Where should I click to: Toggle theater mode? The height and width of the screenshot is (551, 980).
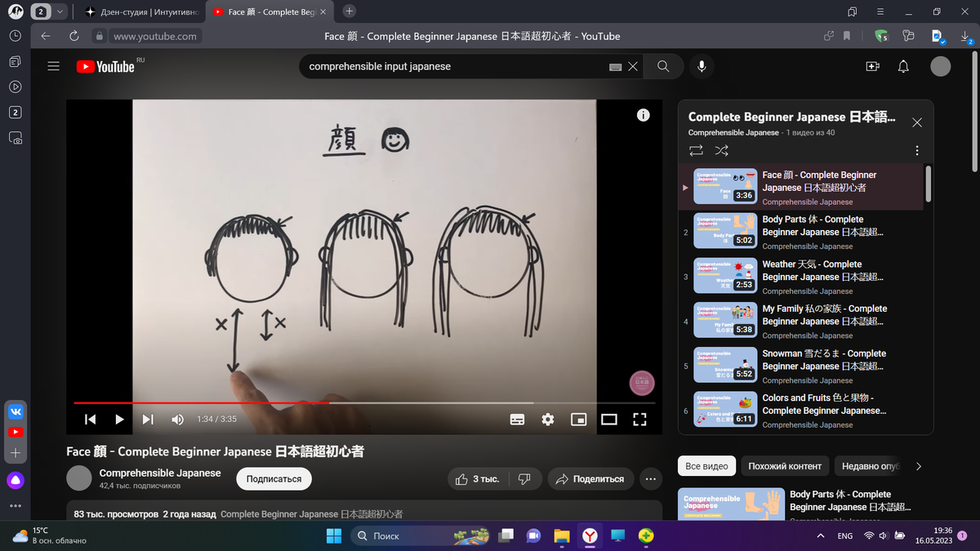(609, 420)
